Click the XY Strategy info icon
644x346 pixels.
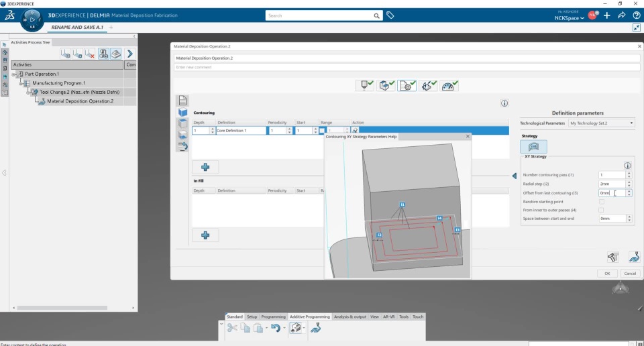[628, 166]
